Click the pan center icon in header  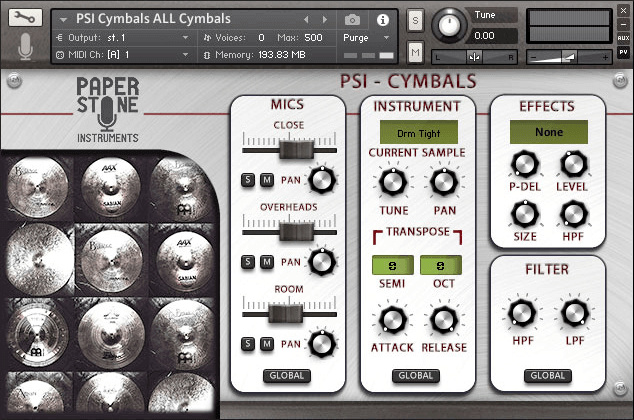point(474,57)
